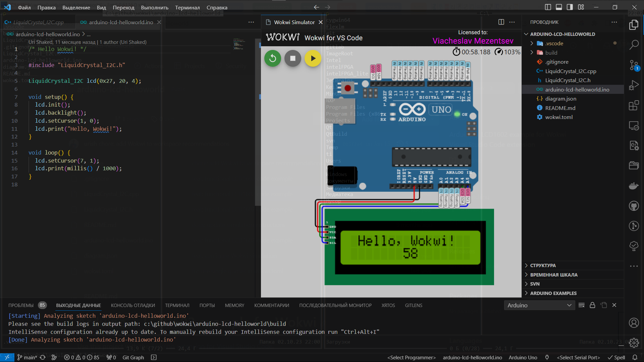Open the Extensions view

pyautogui.click(x=634, y=106)
